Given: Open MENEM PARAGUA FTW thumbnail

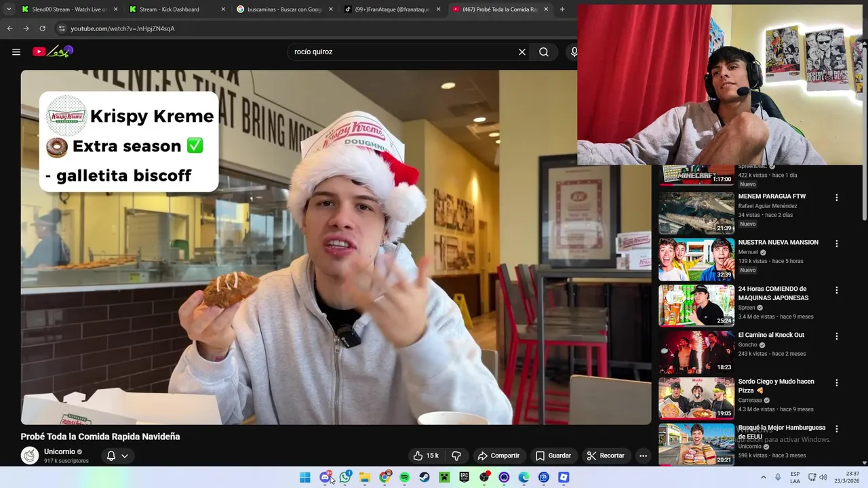Looking at the screenshot, I should click(x=696, y=212).
